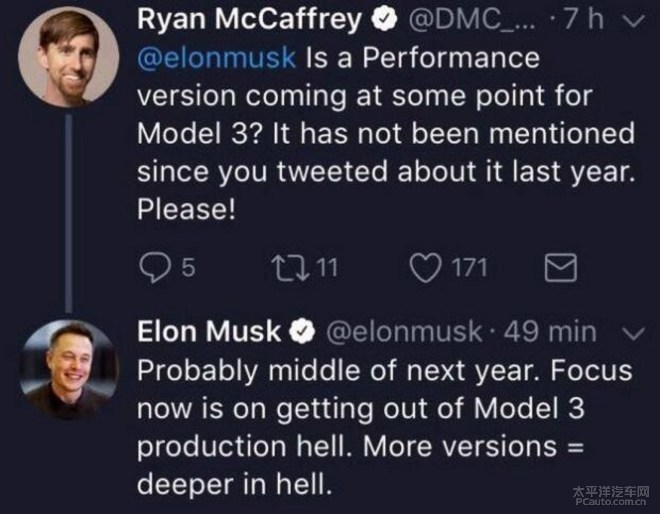Click the envelope icon to share via message
Image resolution: width=660 pixels, height=514 pixels.
tap(553, 268)
